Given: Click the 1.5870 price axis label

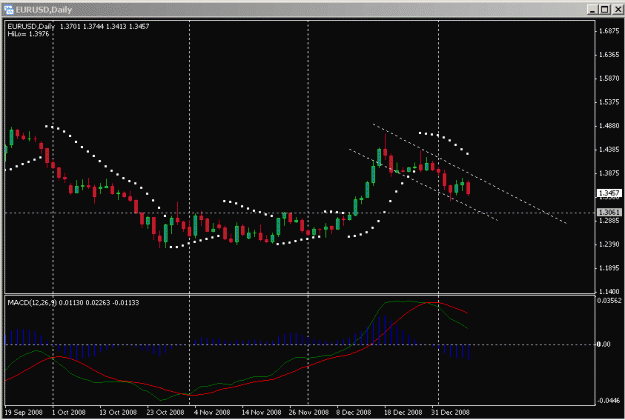Looking at the screenshot, I should click(609, 79).
